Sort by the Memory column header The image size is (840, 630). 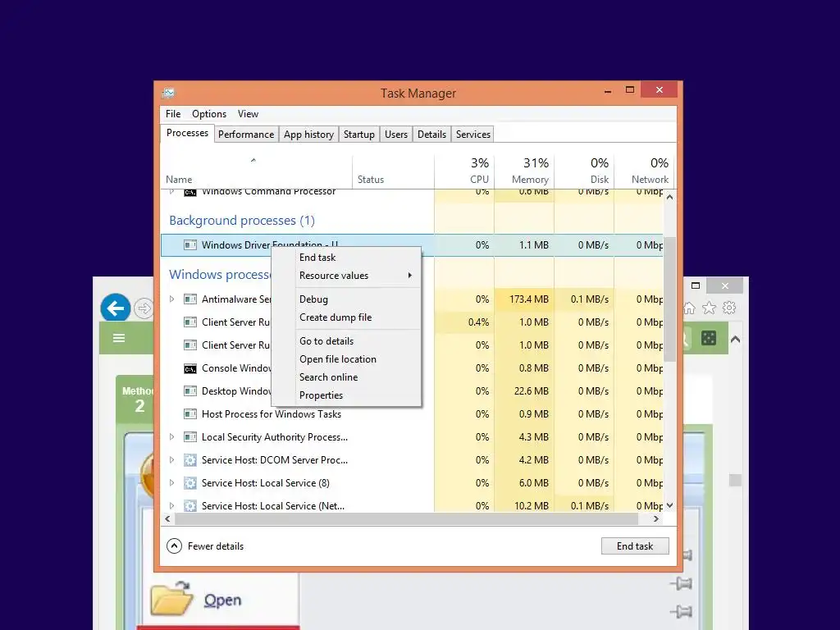click(524, 171)
